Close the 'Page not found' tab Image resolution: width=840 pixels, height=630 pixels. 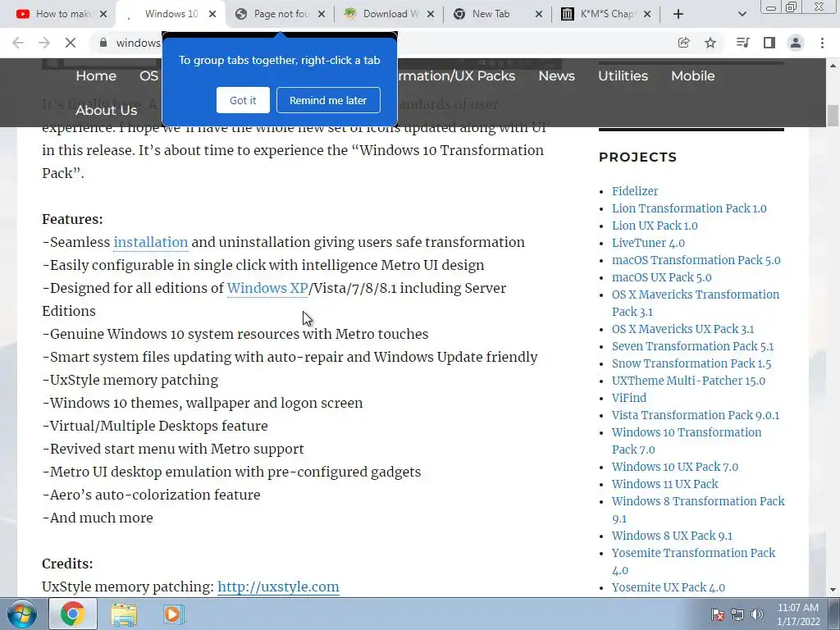coord(322,14)
